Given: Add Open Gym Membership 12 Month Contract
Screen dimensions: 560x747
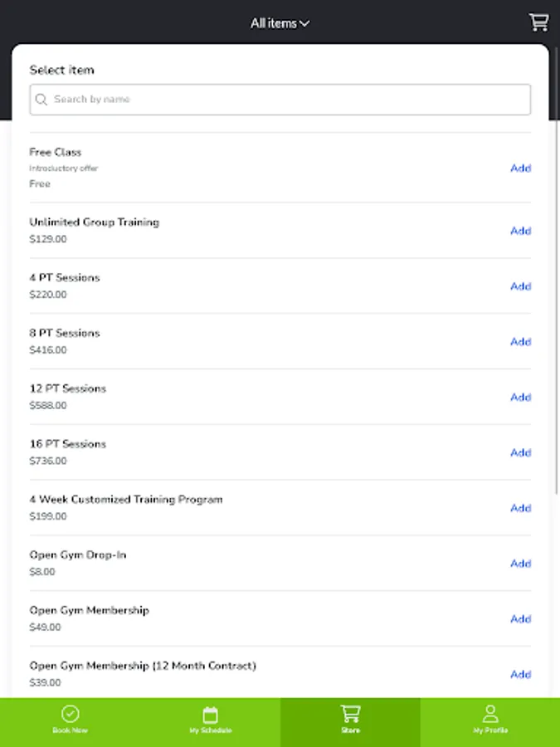Looking at the screenshot, I should point(520,675).
